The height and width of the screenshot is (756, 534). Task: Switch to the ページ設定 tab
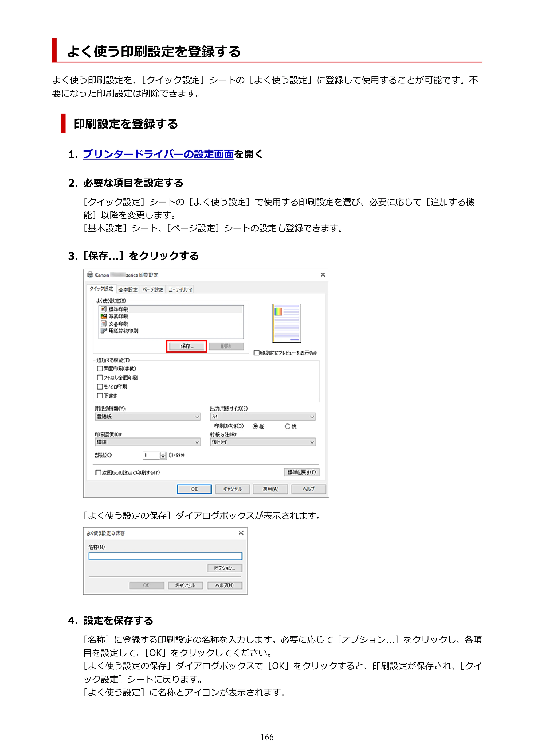153,289
